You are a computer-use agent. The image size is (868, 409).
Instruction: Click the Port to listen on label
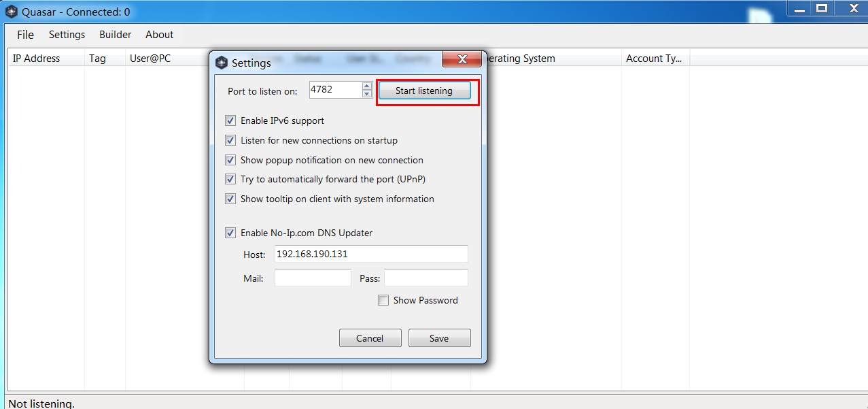pos(262,91)
